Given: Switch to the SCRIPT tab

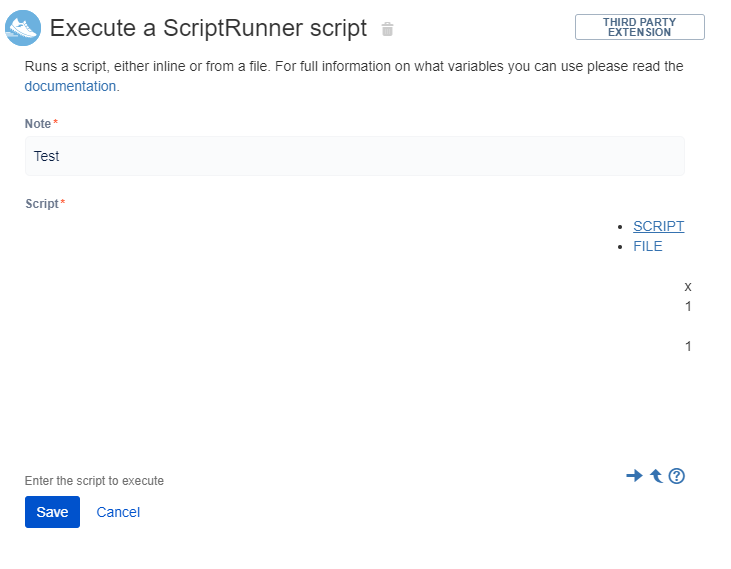Looking at the screenshot, I should pyautogui.click(x=658, y=226).
